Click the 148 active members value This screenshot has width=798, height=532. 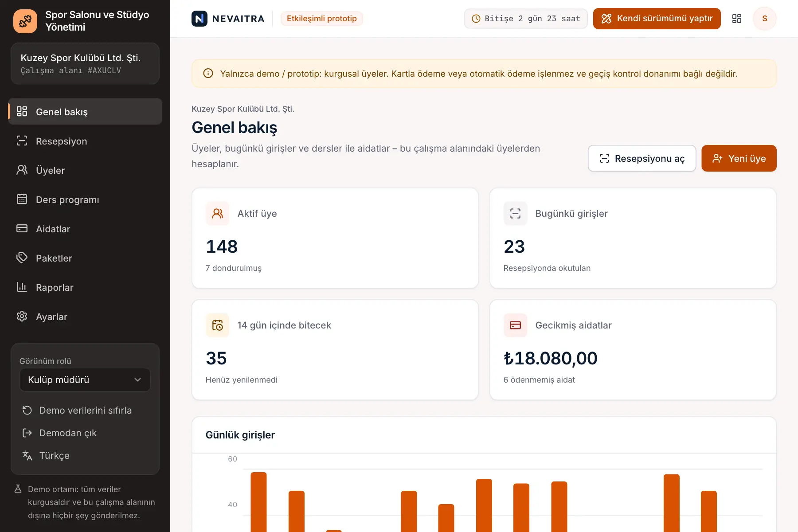(222, 246)
